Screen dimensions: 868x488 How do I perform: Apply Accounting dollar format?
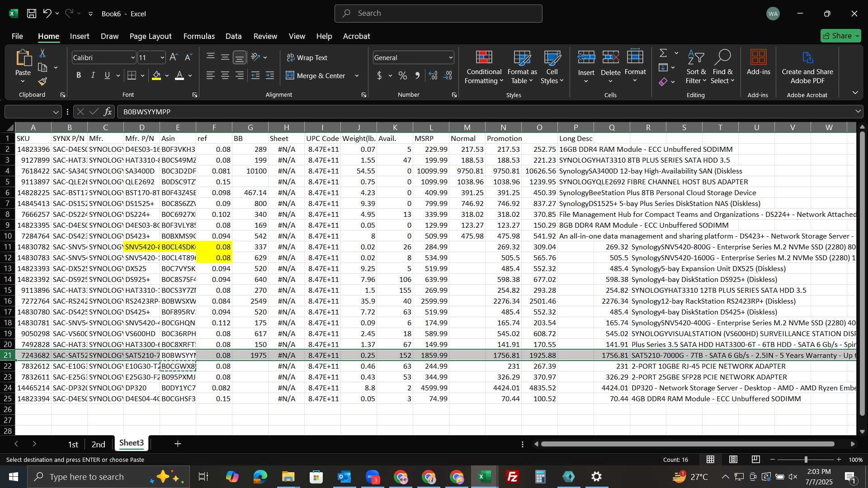pos(379,75)
